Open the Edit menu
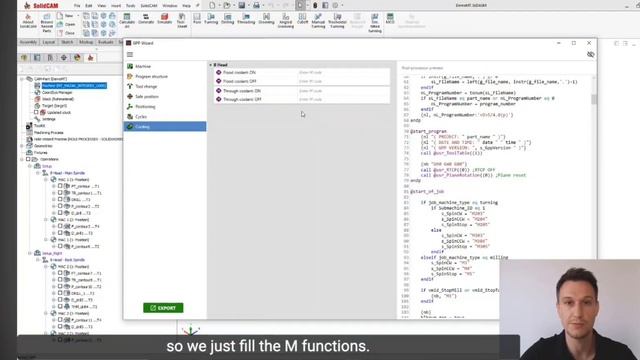This screenshot has width=640, height=360. (89, 6)
